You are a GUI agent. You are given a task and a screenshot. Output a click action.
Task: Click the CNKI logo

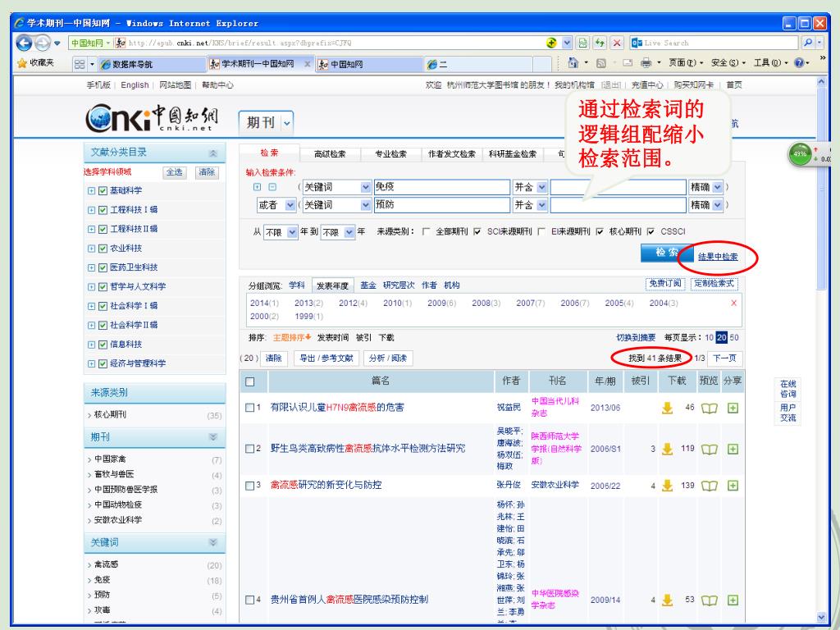point(152,118)
